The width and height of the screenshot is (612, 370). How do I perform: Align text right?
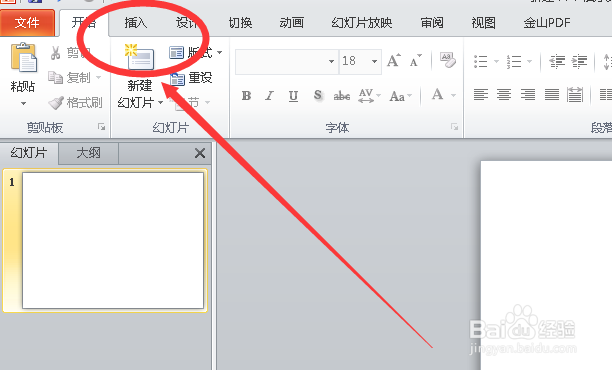pos(528,95)
